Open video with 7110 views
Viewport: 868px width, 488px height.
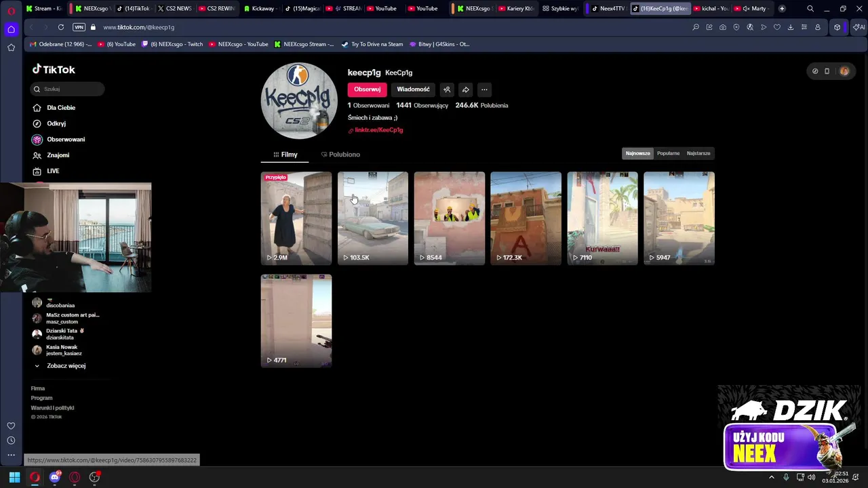point(602,218)
